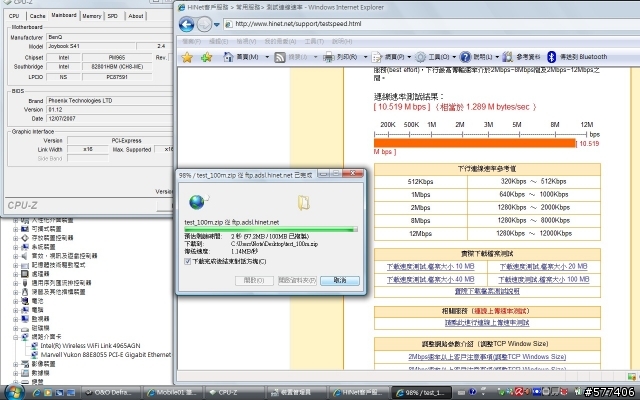
Task: Click the Print printer icon in IE toolbar
Action: [329, 57]
